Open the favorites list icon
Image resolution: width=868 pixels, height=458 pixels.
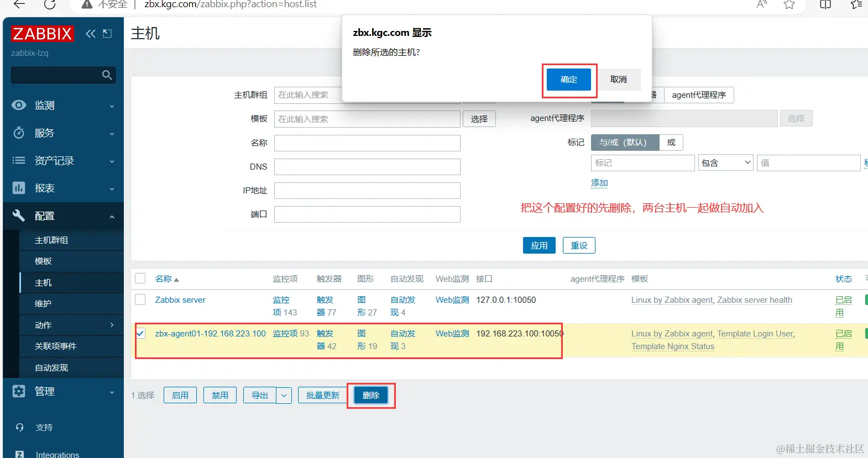[856, 4]
